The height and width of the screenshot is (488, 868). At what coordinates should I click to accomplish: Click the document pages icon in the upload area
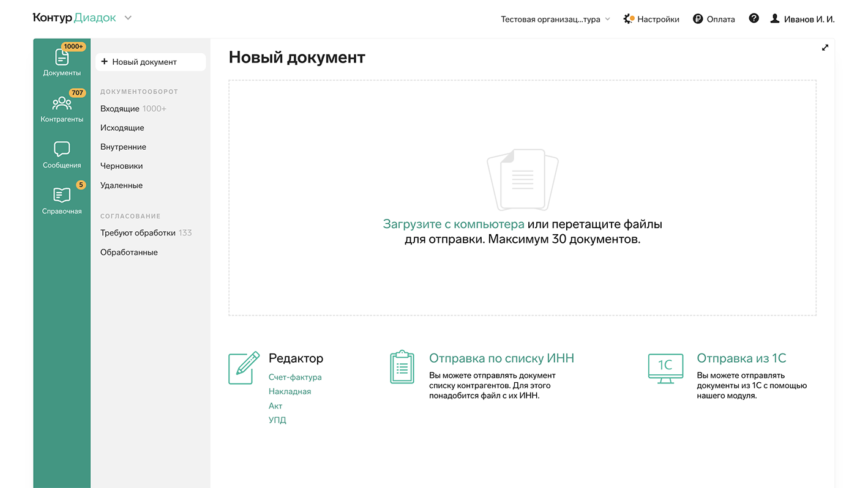click(x=523, y=180)
